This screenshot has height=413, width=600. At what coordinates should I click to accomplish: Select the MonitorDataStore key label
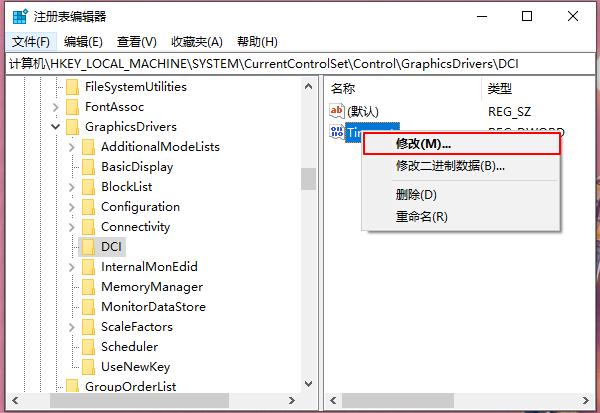click(x=153, y=307)
